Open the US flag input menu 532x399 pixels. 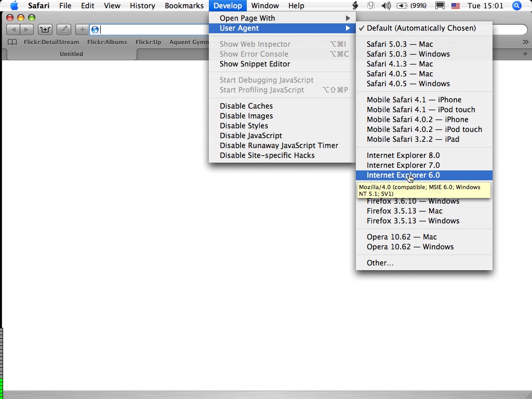[x=455, y=5]
